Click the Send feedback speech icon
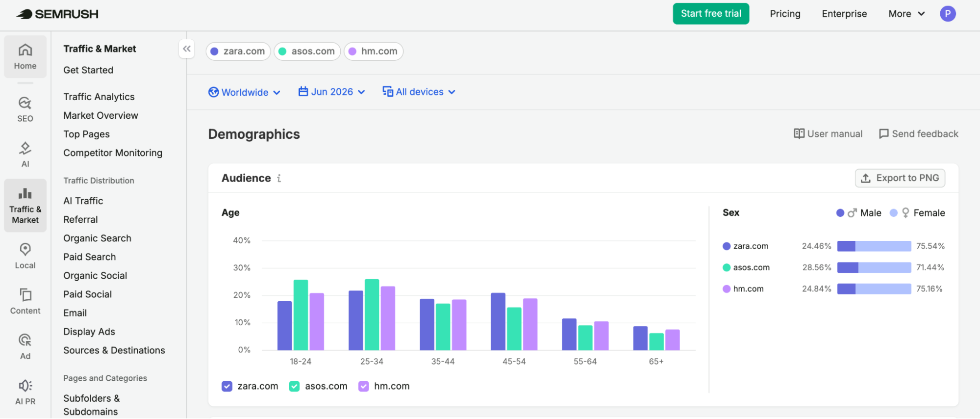The image size is (980, 419). [884, 134]
